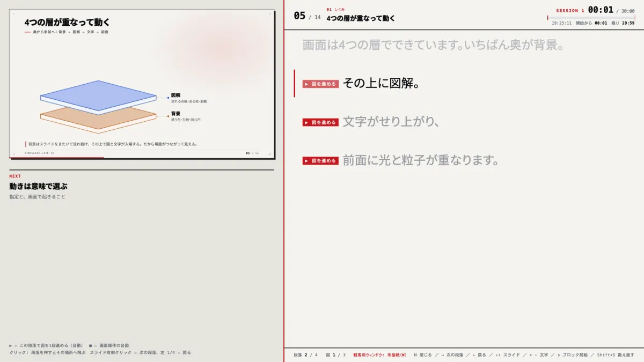The height and width of the screenshot is (362, 644).
Task: Click the s ブロック開始 shortcut hint
Action: (574, 355)
